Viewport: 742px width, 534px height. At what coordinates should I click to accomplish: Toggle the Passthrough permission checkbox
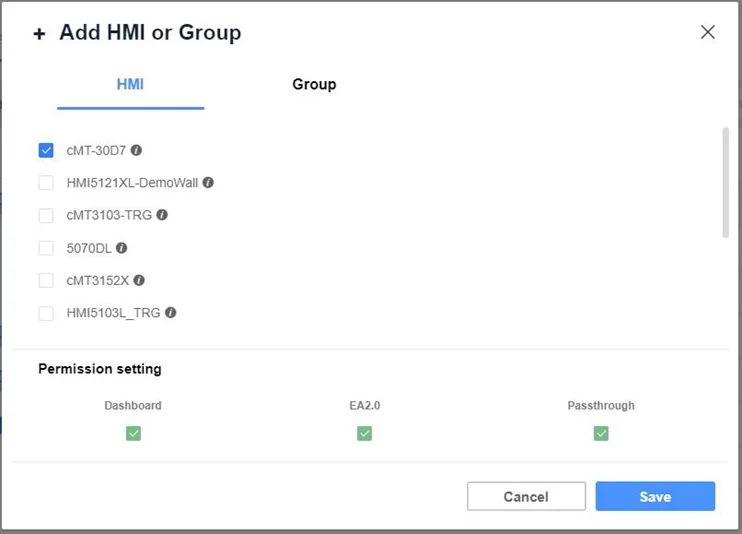[x=601, y=433]
